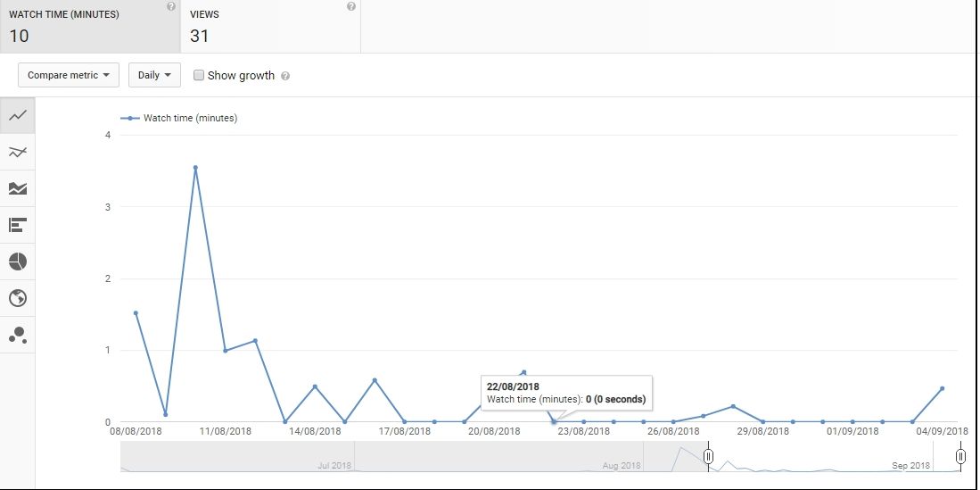
Task: Click the 17/08/2018 axis label
Action: tap(404, 431)
